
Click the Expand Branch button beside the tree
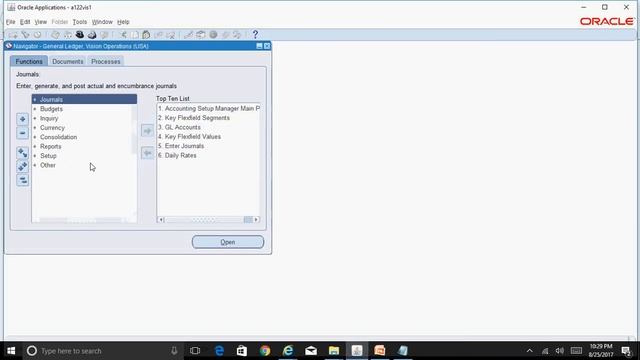coord(22,153)
